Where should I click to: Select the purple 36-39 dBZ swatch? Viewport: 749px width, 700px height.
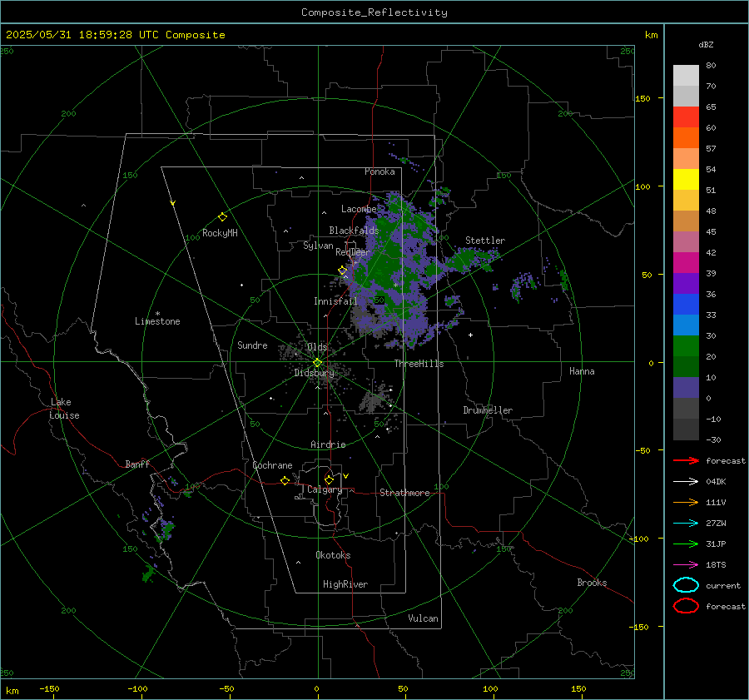686,283
